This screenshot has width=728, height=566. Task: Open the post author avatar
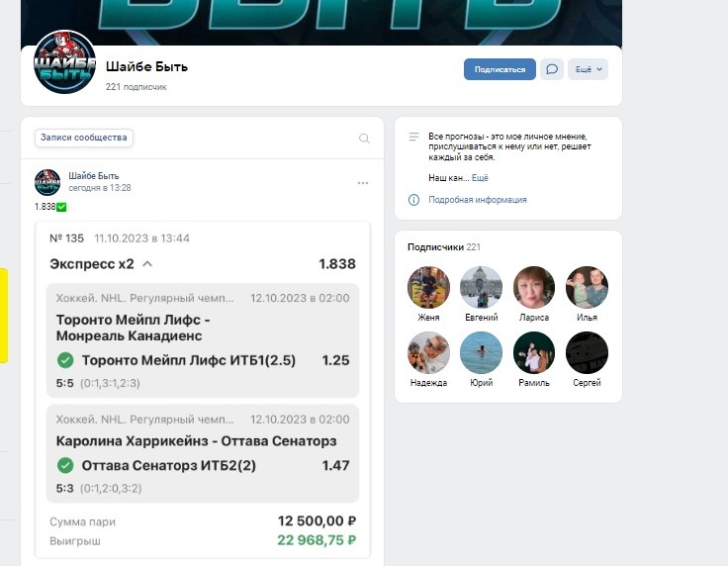[x=47, y=182]
